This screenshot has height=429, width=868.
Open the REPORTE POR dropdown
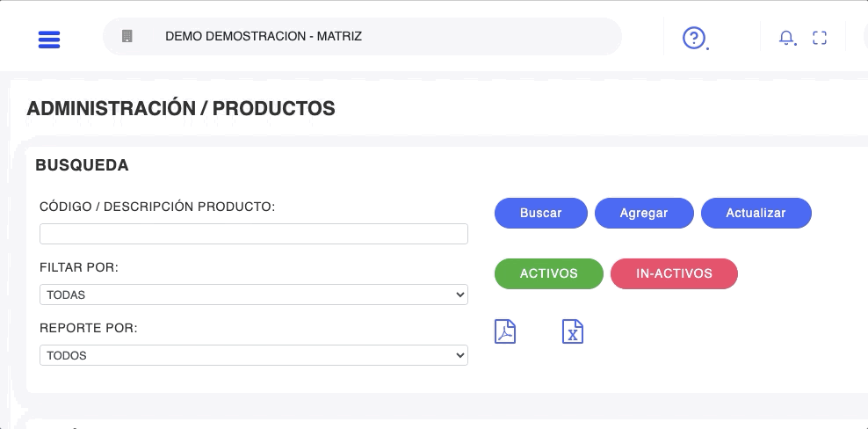tap(253, 355)
